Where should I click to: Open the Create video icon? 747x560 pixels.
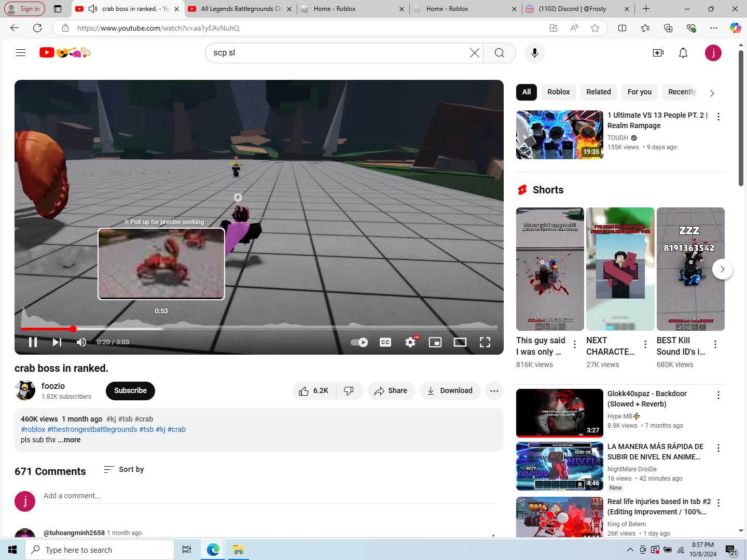tap(658, 53)
